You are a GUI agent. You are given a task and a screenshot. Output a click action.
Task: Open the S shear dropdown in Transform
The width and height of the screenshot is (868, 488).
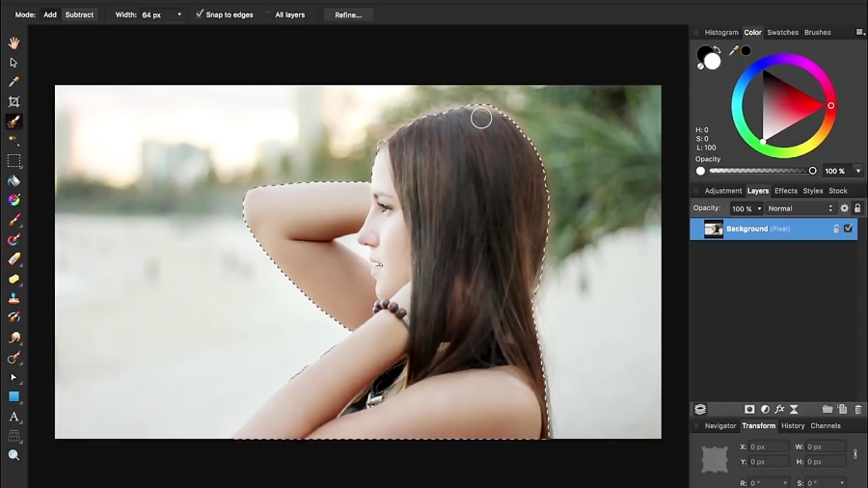[842, 483]
